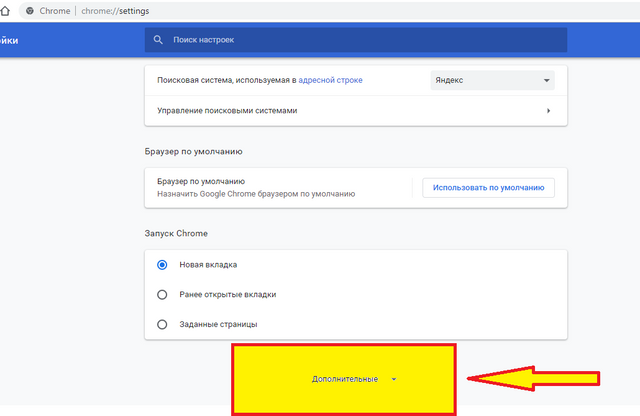Select the Ранее открытые вкладки radio option
Image resolution: width=640 pixels, height=416 pixels.
pos(162,295)
